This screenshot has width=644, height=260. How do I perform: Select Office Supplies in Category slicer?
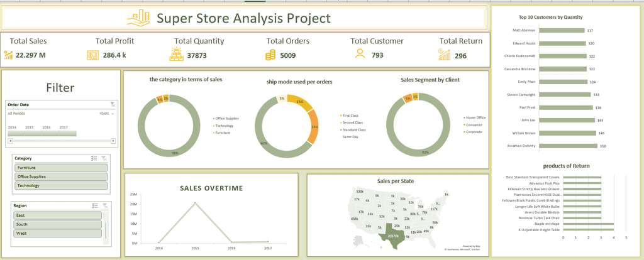61,176
